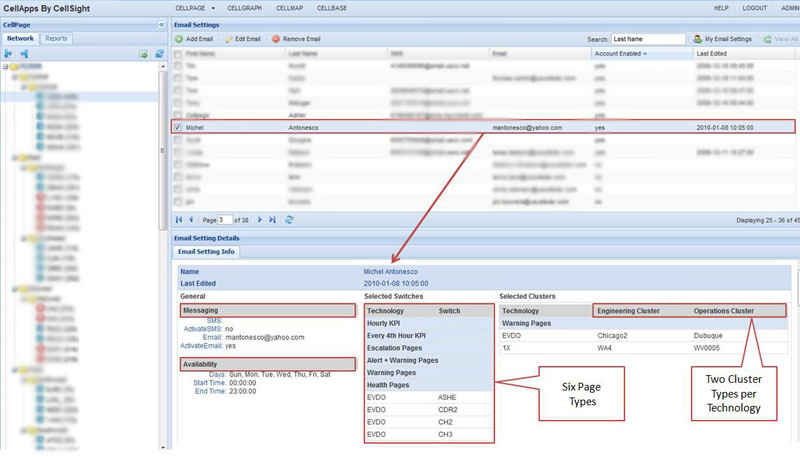Click the LOGOUT link

tap(755, 7)
